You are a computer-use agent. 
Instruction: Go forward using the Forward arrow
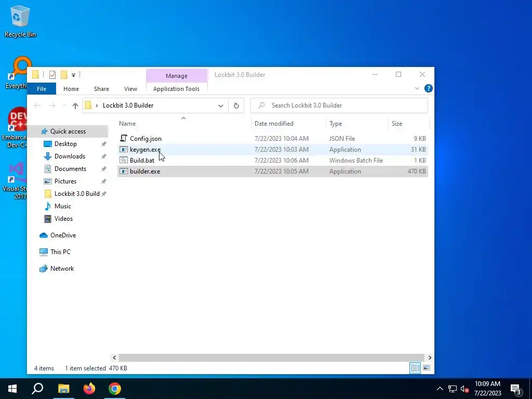[x=52, y=105]
